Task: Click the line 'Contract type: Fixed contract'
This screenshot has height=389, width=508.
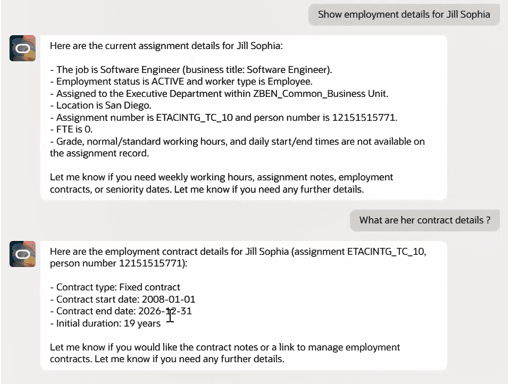Action: (x=115, y=287)
